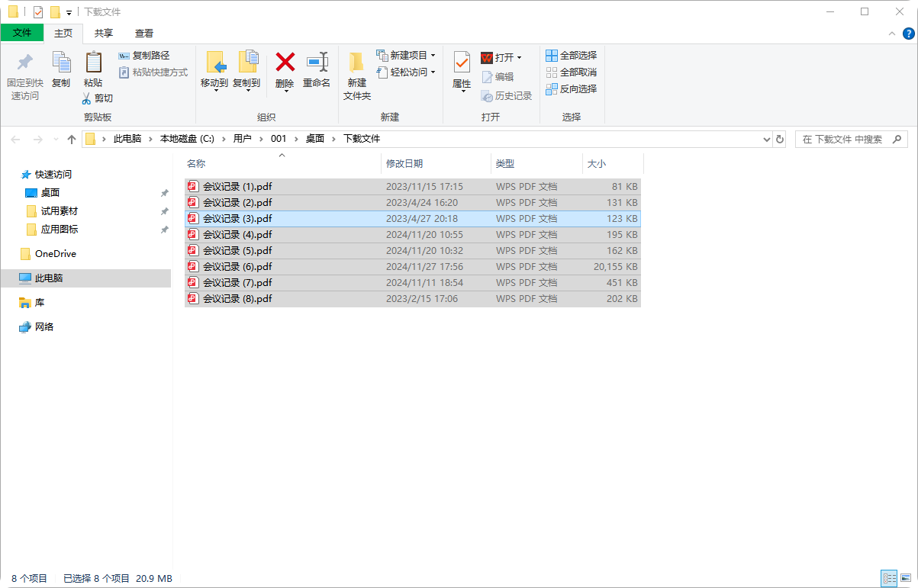Open the 删除 dropdown arrow
The height and width of the screenshot is (588, 918).
pos(285,92)
